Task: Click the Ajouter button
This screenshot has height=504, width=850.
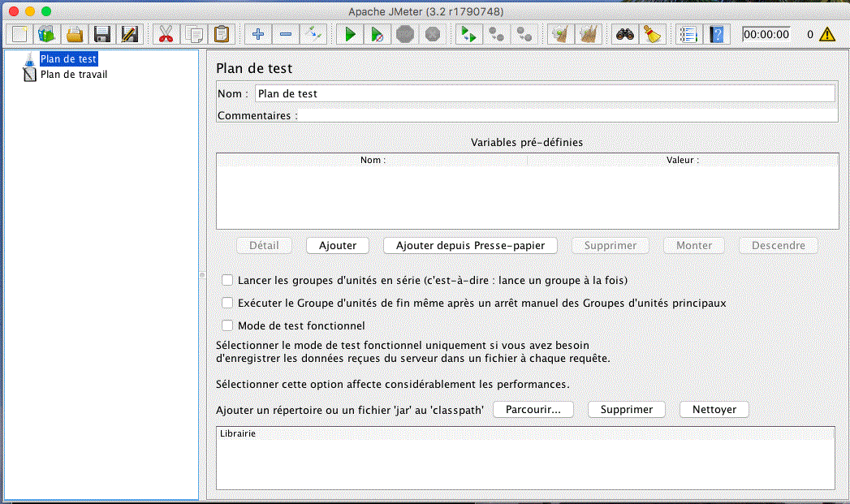Action: (338, 245)
